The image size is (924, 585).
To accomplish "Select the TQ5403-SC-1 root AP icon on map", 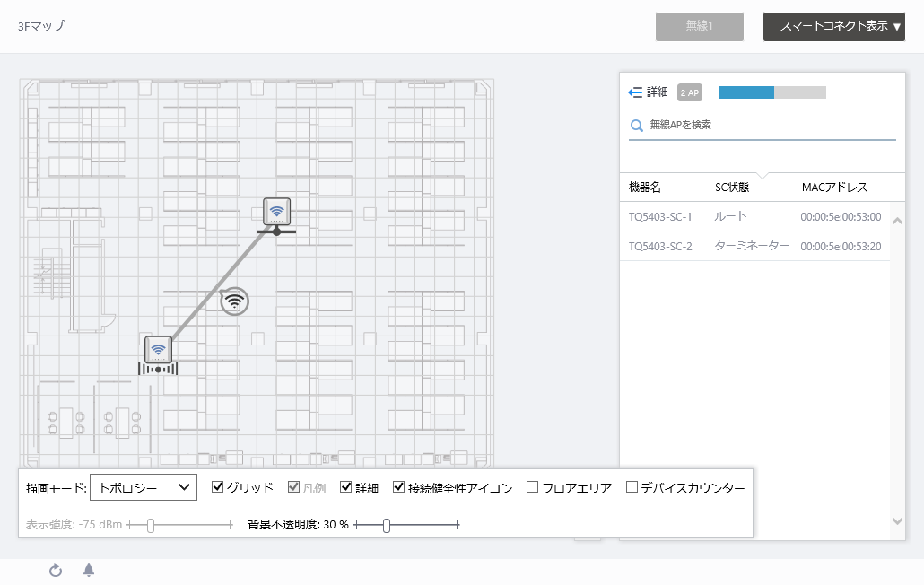I will point(276,212).
